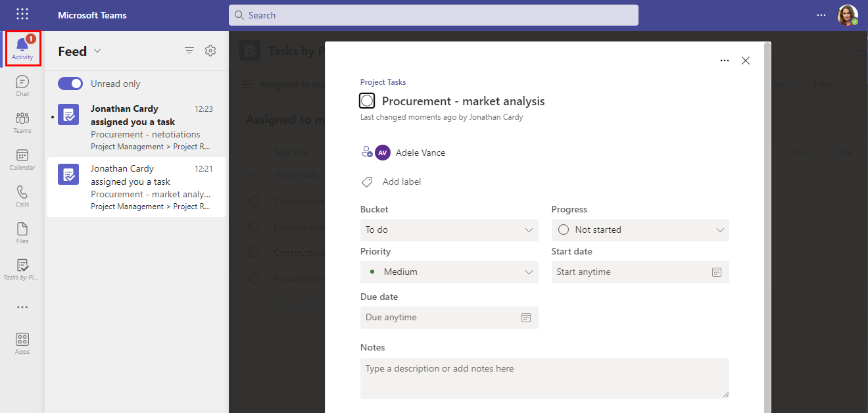This screenshot has height=413, width=868.
Task: Open the Activity feed in the left rail
Action: tap(22, 48)
